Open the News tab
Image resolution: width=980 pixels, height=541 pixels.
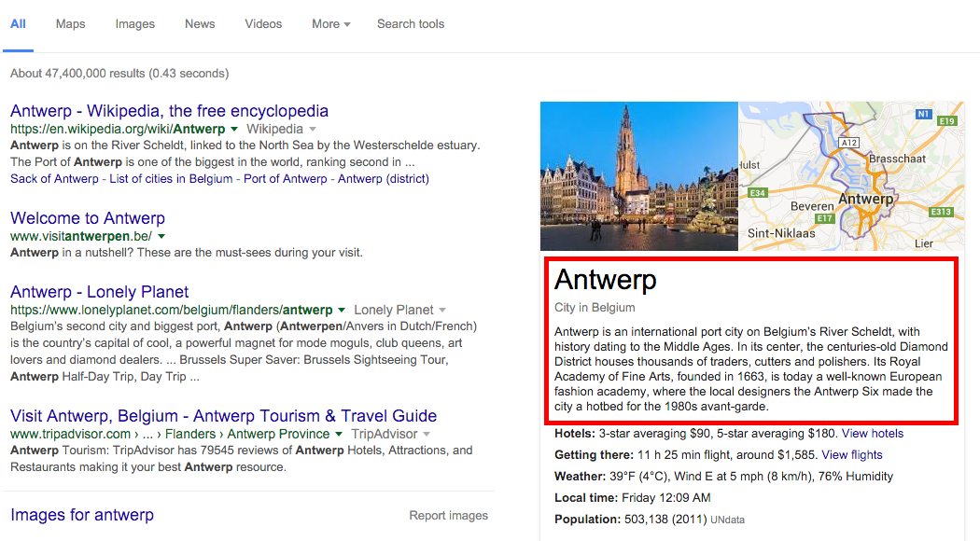click(x=200, y=23)
